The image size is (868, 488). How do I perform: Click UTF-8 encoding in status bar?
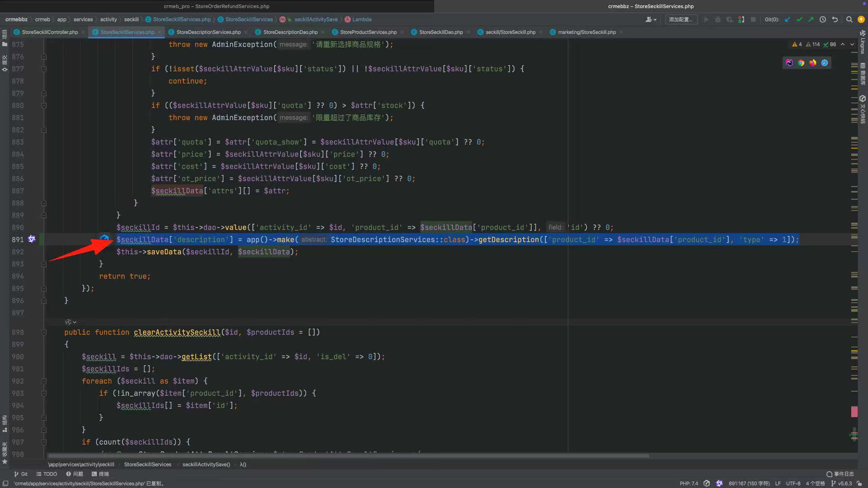pyautogui.click(x=793, y=483)
